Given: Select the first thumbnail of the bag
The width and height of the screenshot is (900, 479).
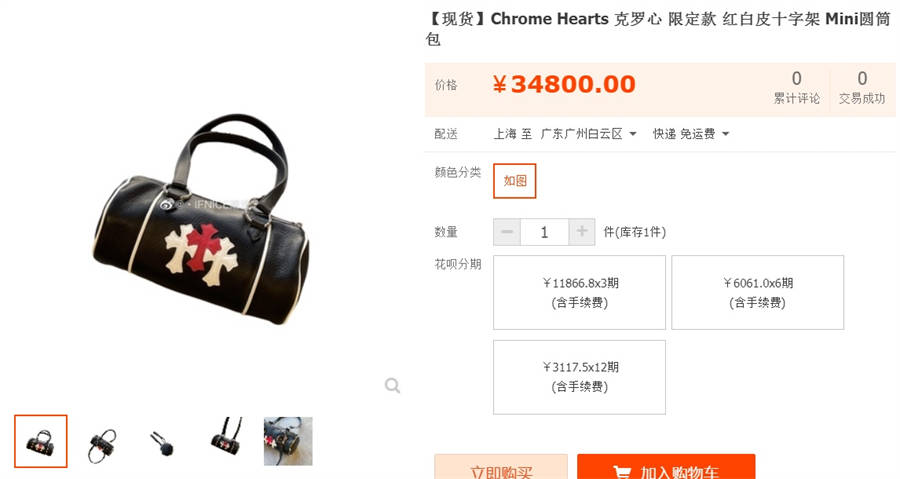Looking at the screenshot, I should [41, 441].
